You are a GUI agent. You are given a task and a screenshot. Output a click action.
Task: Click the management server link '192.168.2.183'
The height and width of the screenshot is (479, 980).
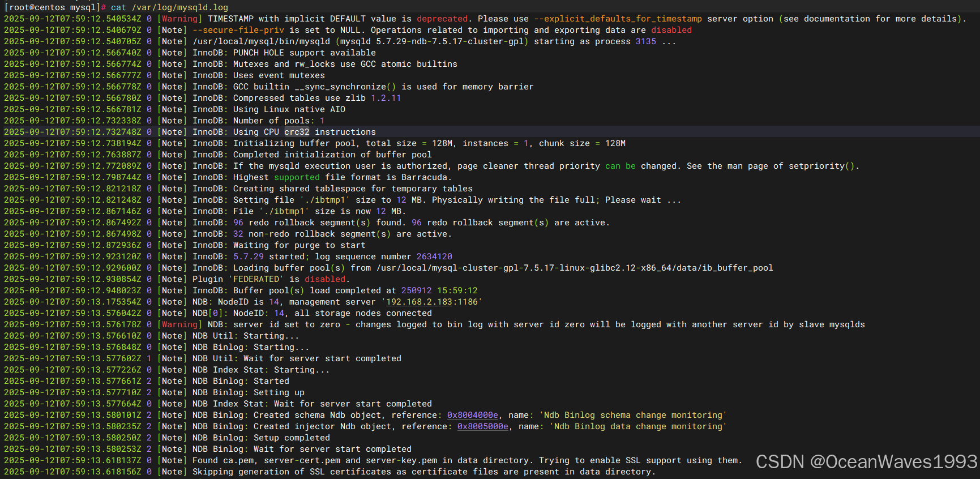[419, 302]
